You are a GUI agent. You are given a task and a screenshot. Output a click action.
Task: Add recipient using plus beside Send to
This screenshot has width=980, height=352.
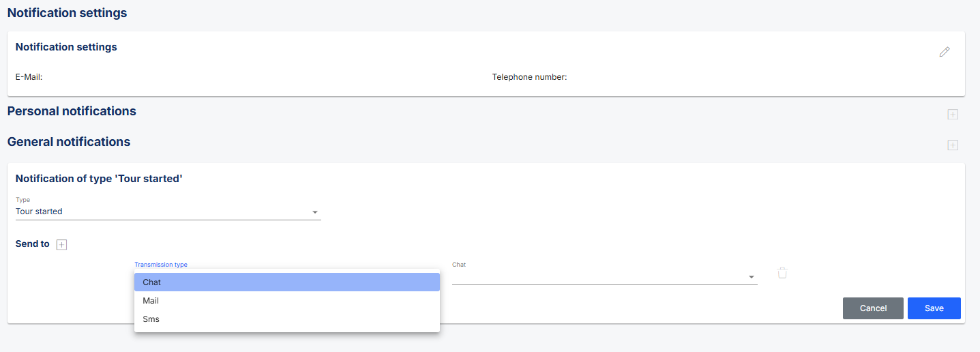pos(61,245)
